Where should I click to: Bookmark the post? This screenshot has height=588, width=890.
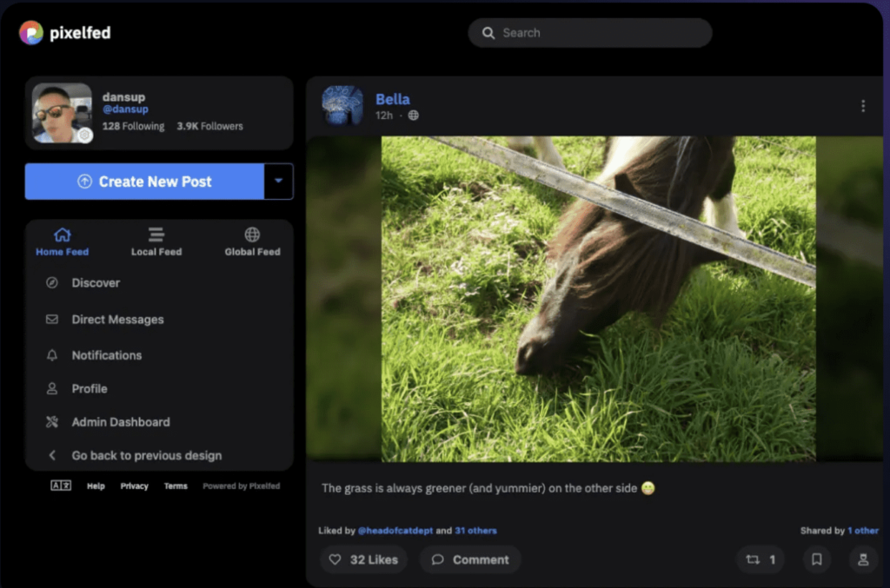click(817, 559)
